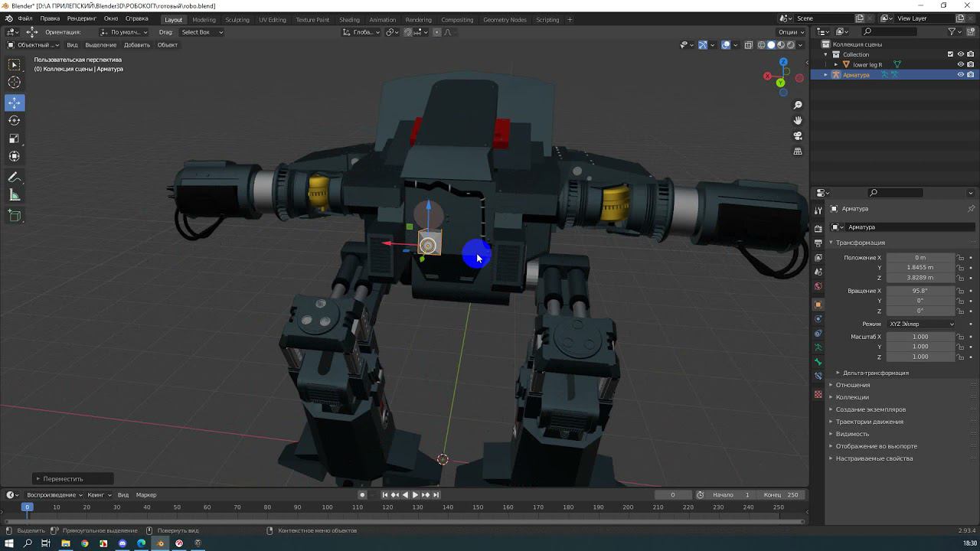The height and width of the screenshot is (551, 980).
Task: Switch to orthographic grid view icon
Action: [798, 152]
